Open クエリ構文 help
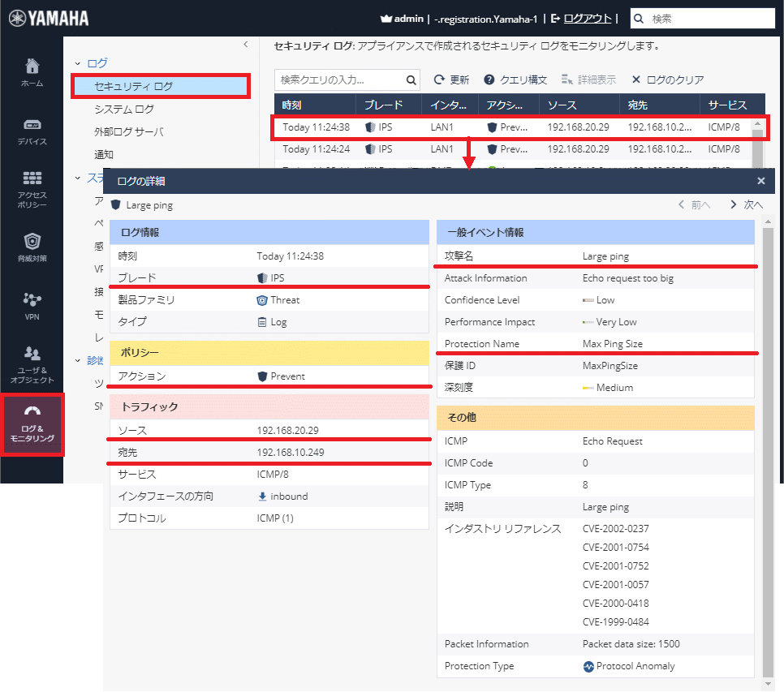The width and height of the screenshot is (784, 692). tap(515, 80)
